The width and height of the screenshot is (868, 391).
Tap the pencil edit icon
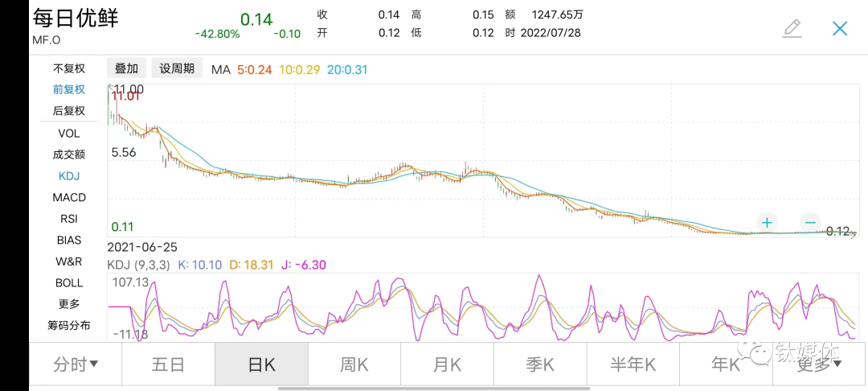792,28
